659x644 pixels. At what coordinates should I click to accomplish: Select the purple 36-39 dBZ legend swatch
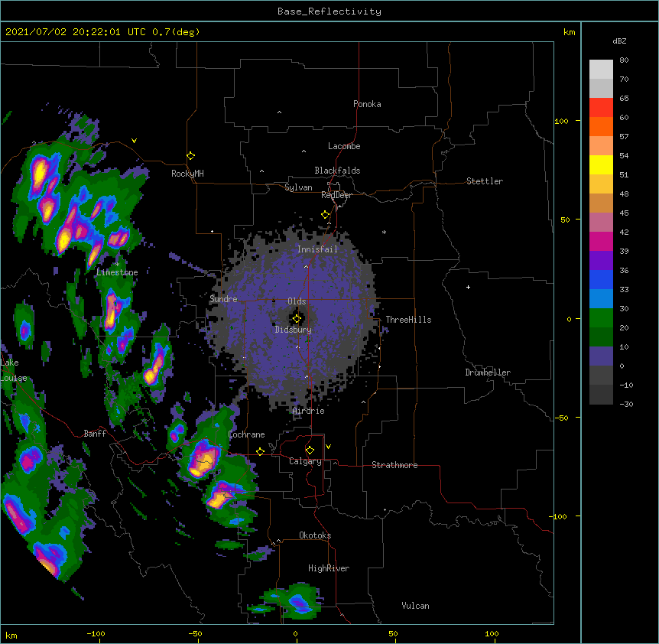[x=601, y=261]
